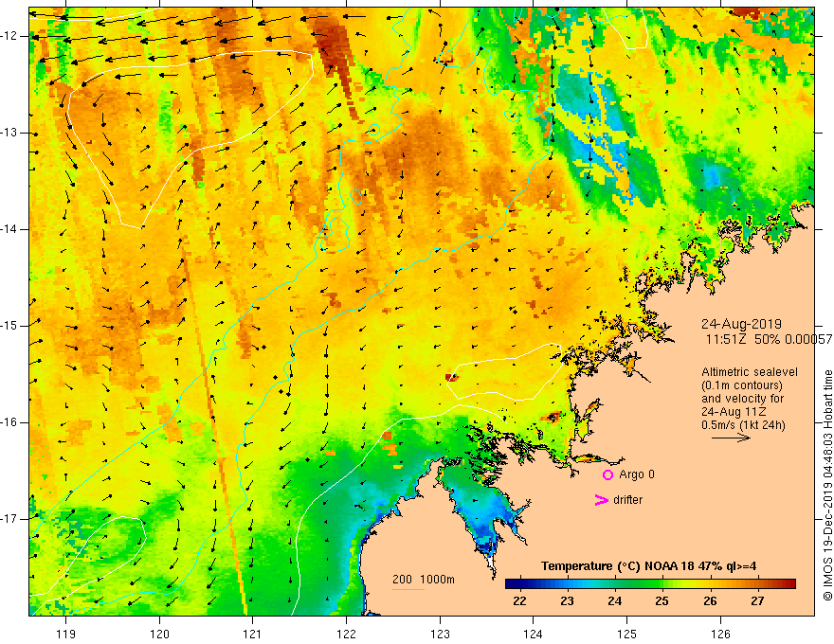
Task: Click latitude axis label -15
Action: click(9, 326)
